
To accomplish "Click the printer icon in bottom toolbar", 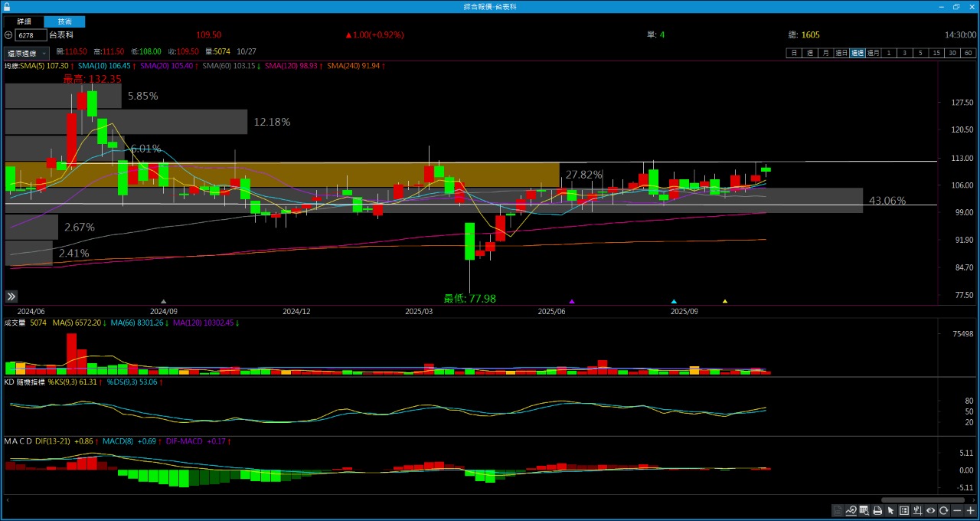I will point(877,510).
